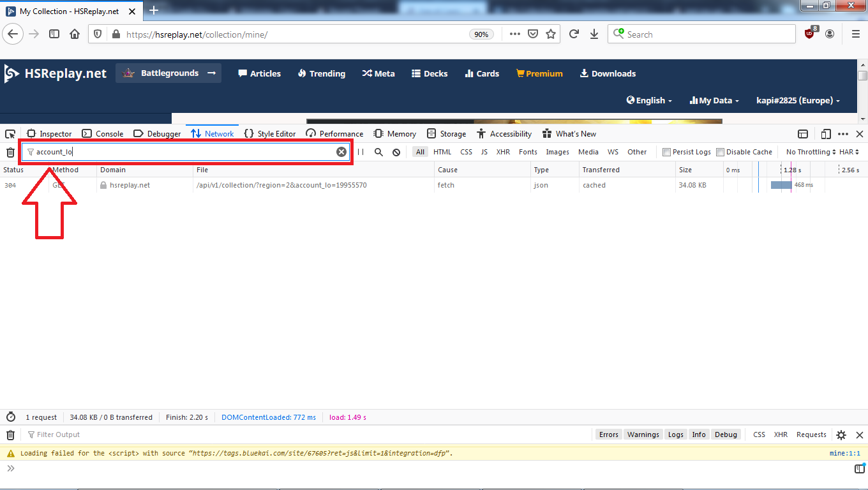
Task: Expand kapi#2825 (Europe) account dropdown
Action: (798, 100)
